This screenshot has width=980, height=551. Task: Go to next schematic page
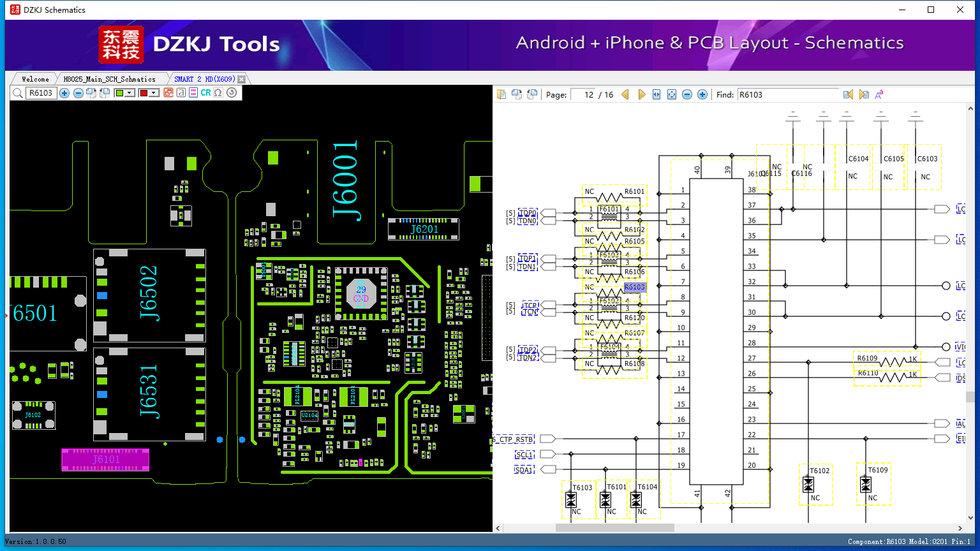(x=641, y=94)
